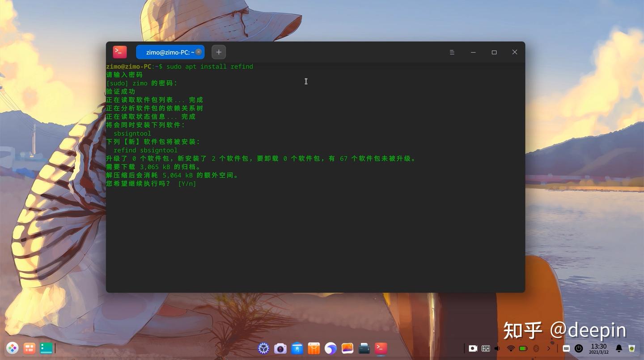The image size is (644, 360).
Task: Click the teal show desktop icon in dock
Action: click(47, 348)
